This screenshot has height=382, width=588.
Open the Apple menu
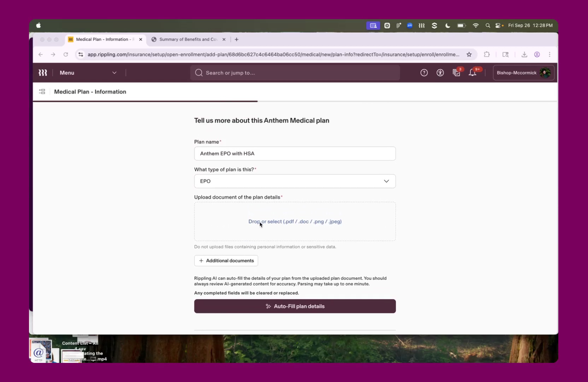(39, 25)
